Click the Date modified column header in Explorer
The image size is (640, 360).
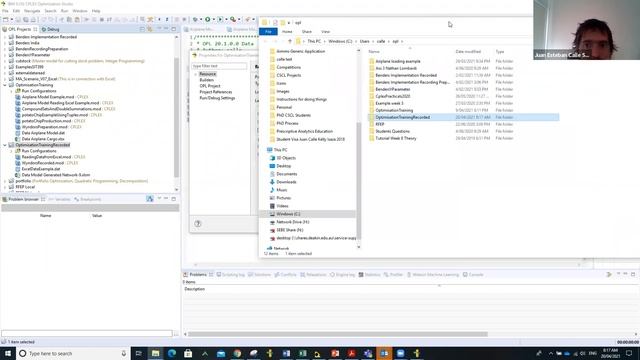tap(468, 52)
